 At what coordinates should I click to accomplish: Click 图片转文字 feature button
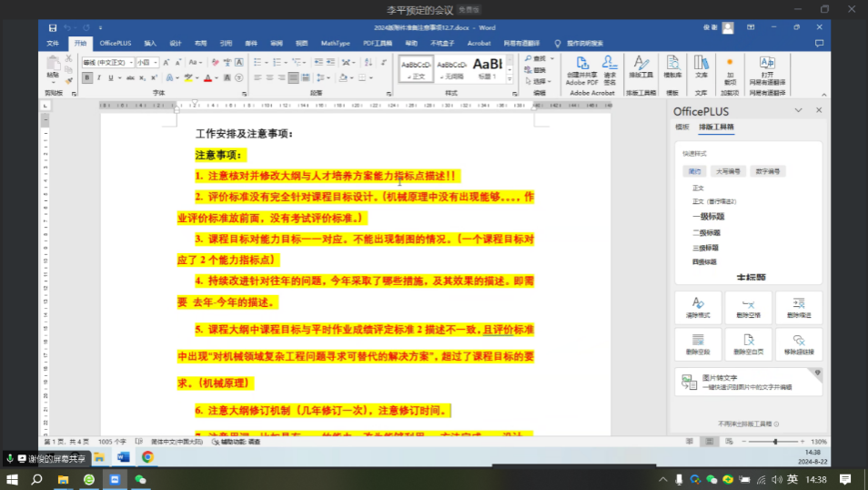tap(748, 382)
